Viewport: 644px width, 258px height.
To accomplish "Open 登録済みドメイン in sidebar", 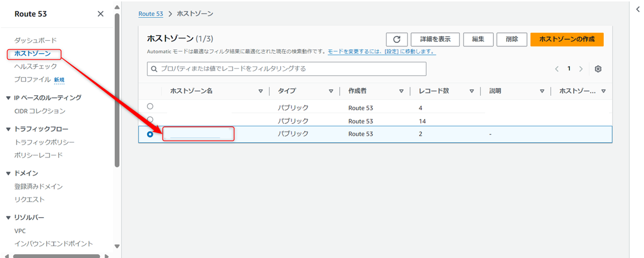I will (x=39, y=187).
